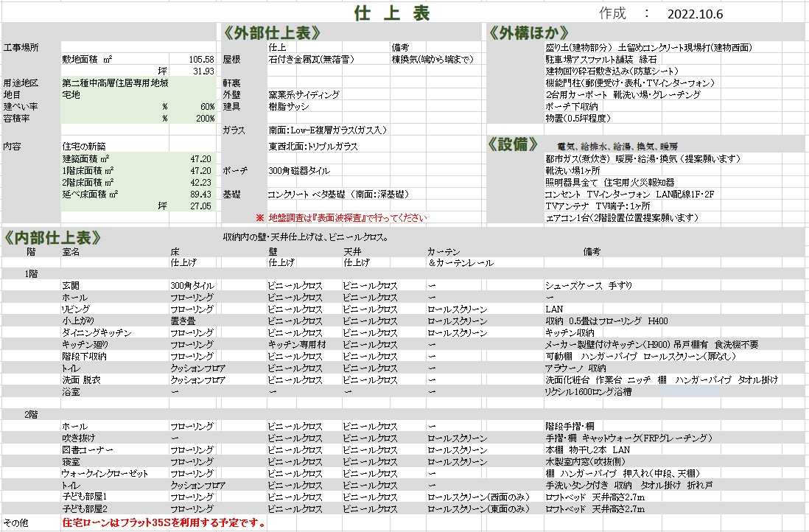Viewport: 809px width, 532px height.
Task: Select the 300角磁器タイル porch cell
Action: pos(298,171)
